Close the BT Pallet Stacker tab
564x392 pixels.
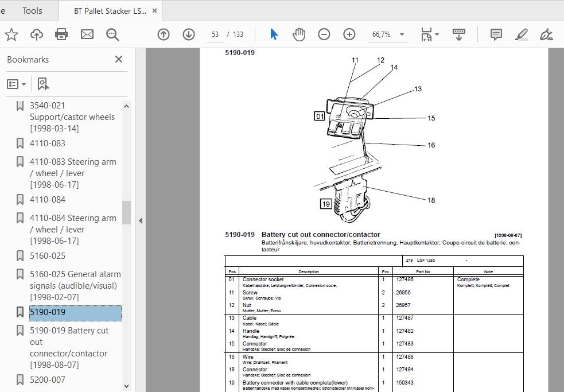[154, 11]
